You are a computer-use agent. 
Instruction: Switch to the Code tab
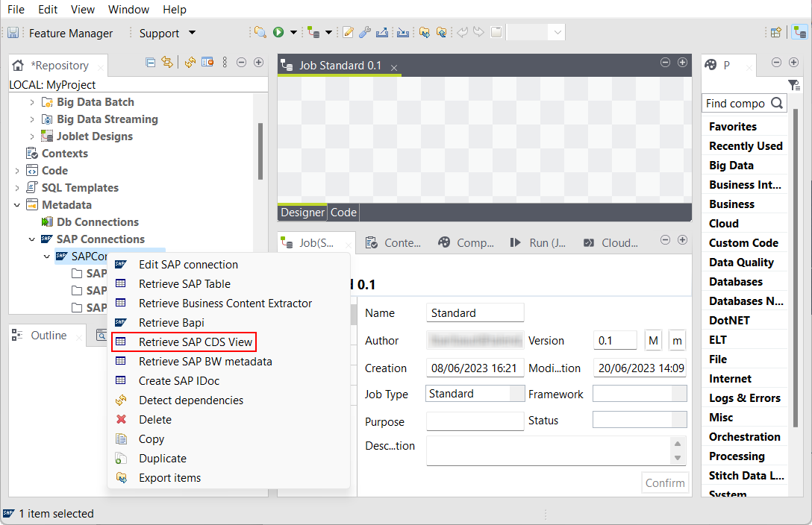[343, 213]
